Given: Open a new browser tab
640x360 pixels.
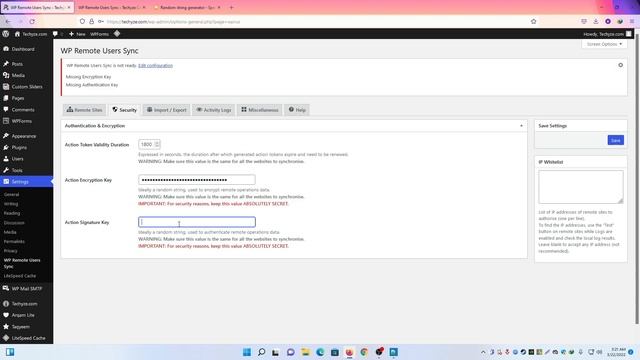Looking at the screenshot, I should (231, 7).
